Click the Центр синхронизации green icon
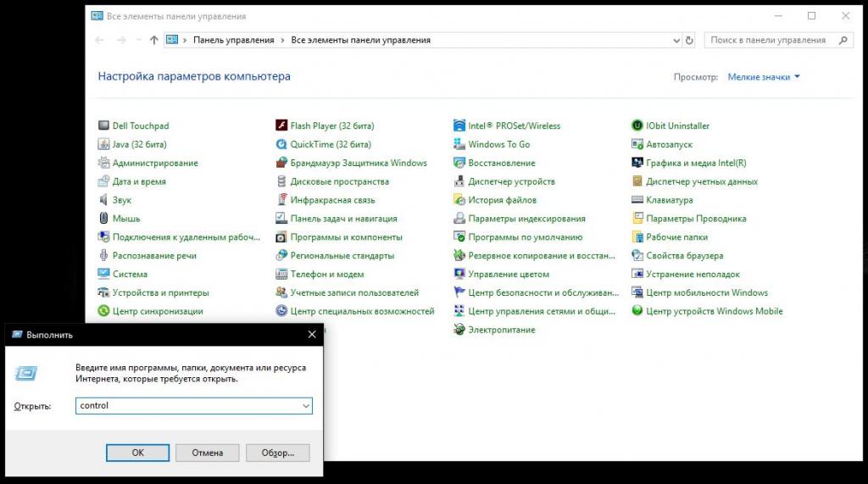This screenshot has height=484, width=868. tap(103, 311)
